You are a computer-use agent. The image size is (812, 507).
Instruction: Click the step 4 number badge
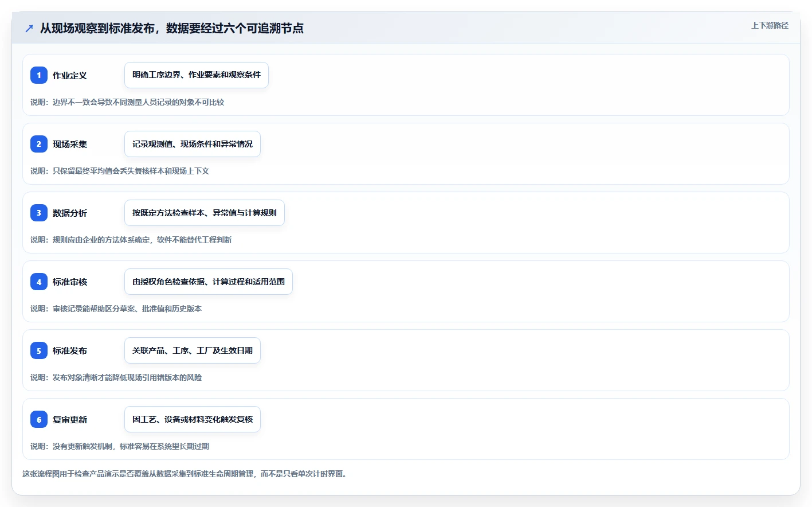[x=39, y=282]
